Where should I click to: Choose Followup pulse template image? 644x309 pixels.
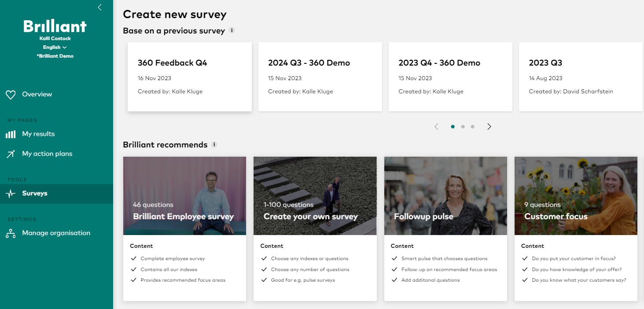coord(445,196)
